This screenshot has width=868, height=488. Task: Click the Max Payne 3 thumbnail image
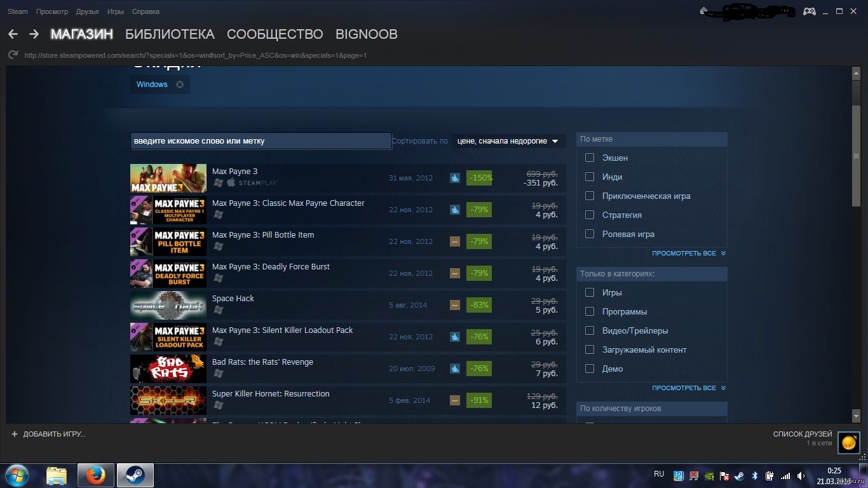tap(168, 179)
